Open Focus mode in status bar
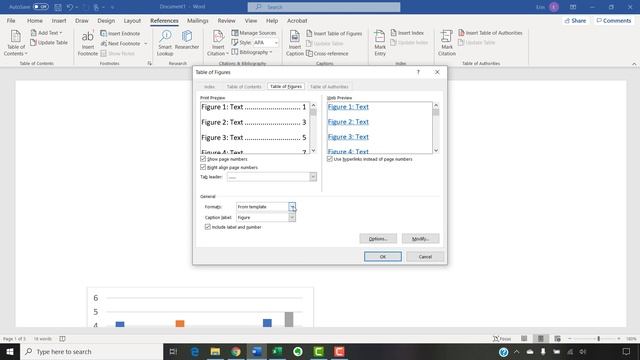The height and width of the screenshot is (360, 640). (x=502, y=339)
